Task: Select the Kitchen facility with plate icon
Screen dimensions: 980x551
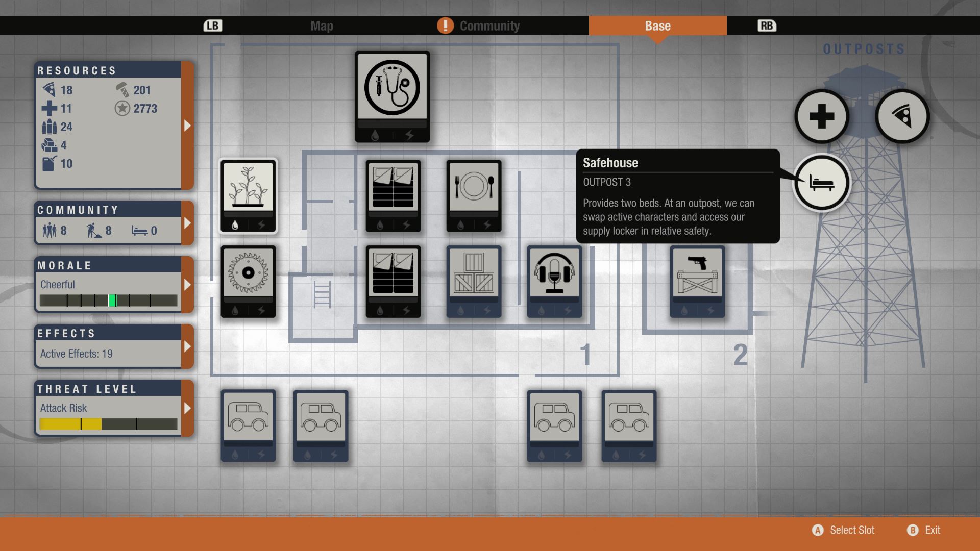Action: coord(474,195)
